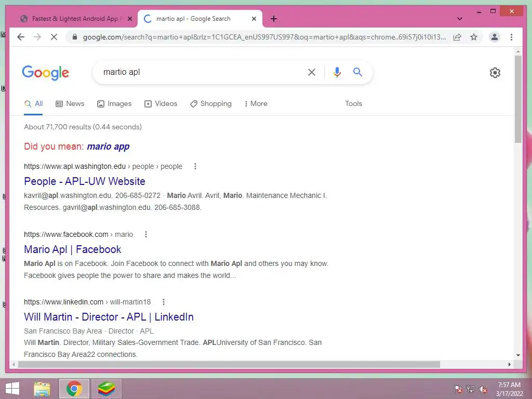Switch to the Videos tab
This screenshot has width=532, height=399.
click(161, 104)
